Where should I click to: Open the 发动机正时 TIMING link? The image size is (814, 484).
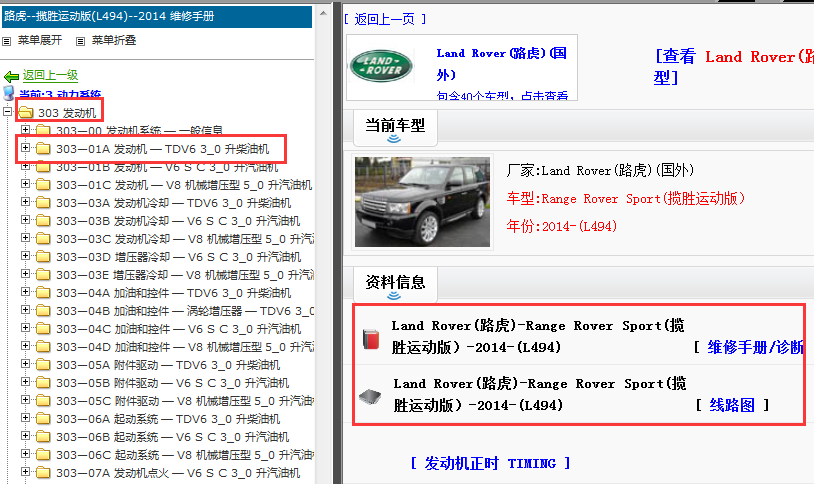(490, 463)
